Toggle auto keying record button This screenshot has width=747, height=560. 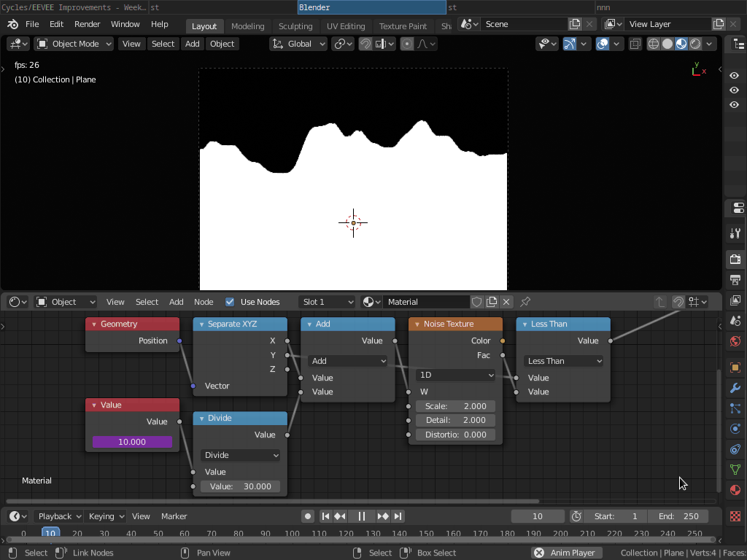tap(308, 516)
